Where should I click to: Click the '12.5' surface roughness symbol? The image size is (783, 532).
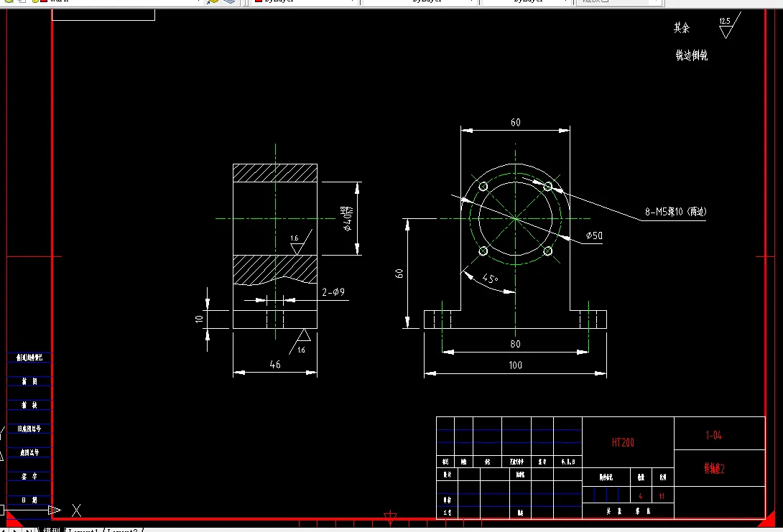[x=729, y=26]
